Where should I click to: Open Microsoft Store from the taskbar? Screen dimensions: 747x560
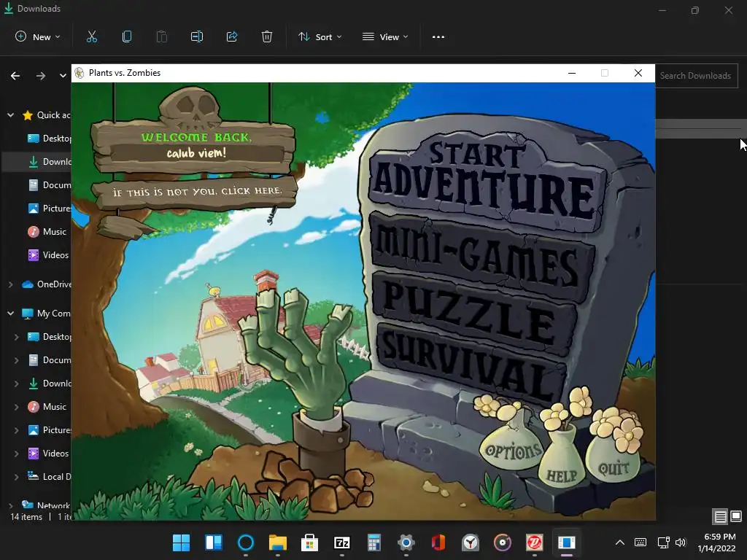[x=309, y=542]
